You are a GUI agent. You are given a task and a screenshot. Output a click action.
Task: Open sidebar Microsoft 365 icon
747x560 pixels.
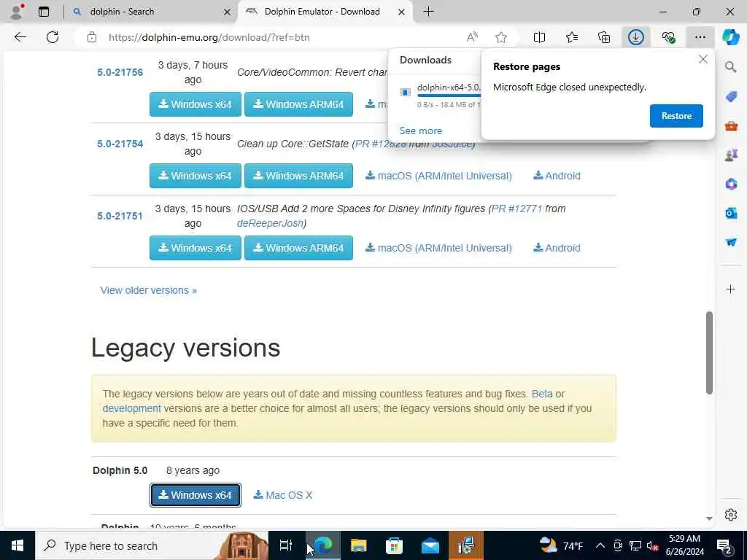(731, 184)
